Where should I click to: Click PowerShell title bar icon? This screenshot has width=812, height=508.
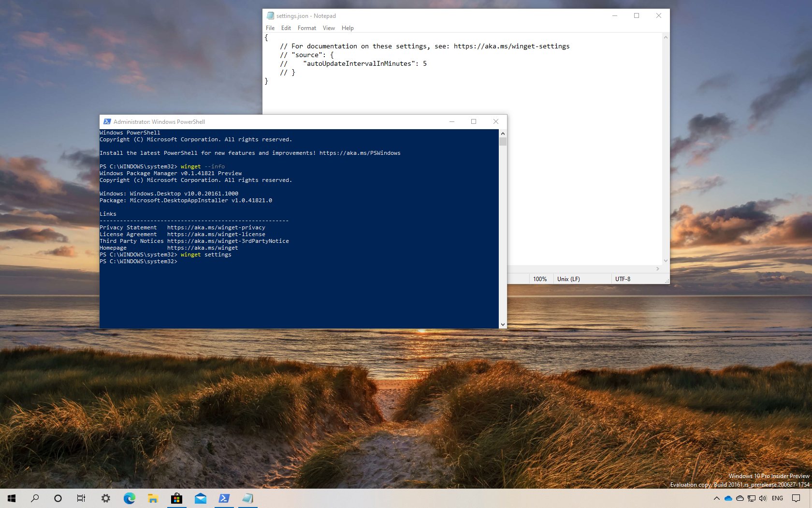pyautogui.click(x=107, y=121)
